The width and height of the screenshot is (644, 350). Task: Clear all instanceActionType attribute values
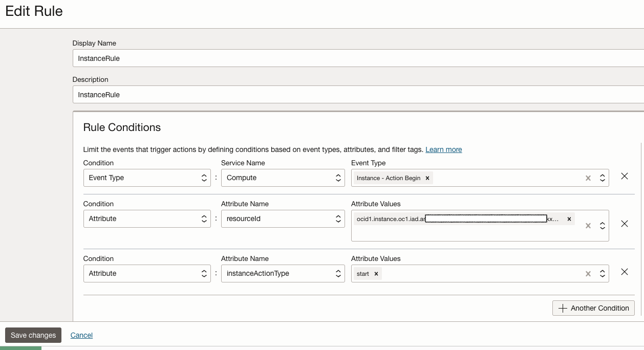coord(588,274)
